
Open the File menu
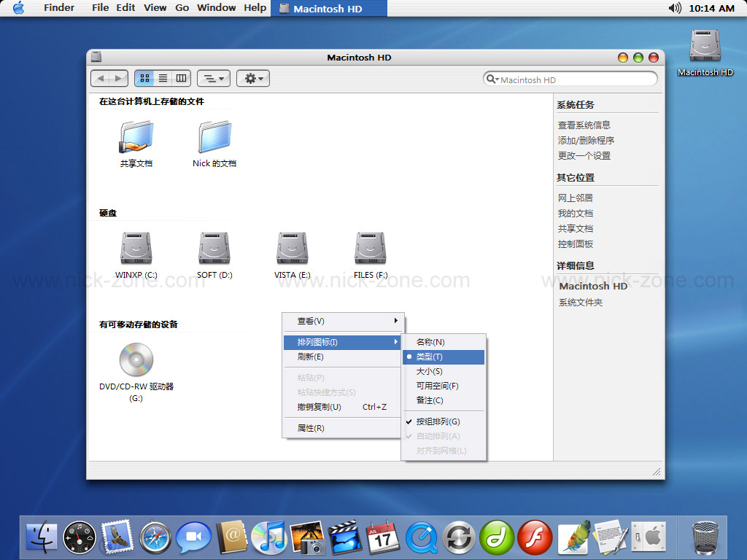(100, 8)
